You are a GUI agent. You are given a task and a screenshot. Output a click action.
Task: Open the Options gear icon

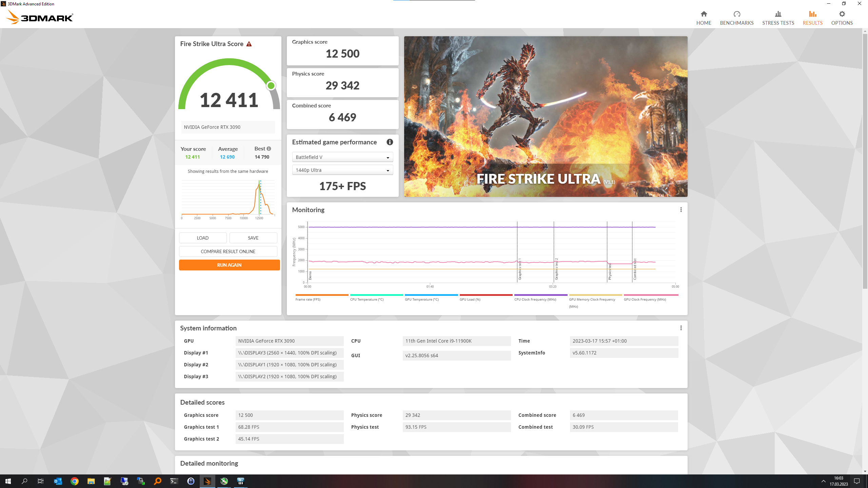(842, 14)
